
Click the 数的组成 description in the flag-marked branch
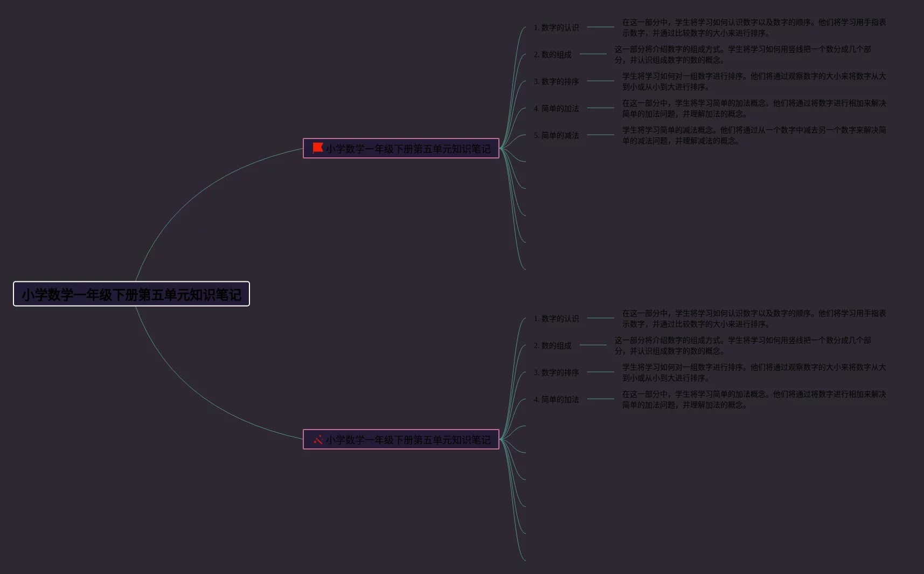(742, 54)
